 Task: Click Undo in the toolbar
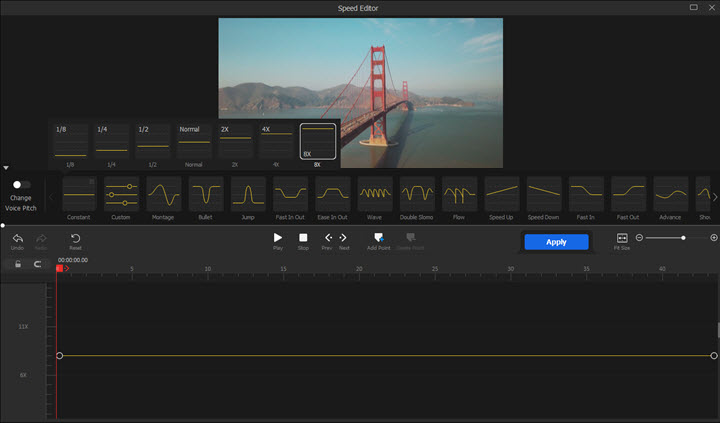17,239
